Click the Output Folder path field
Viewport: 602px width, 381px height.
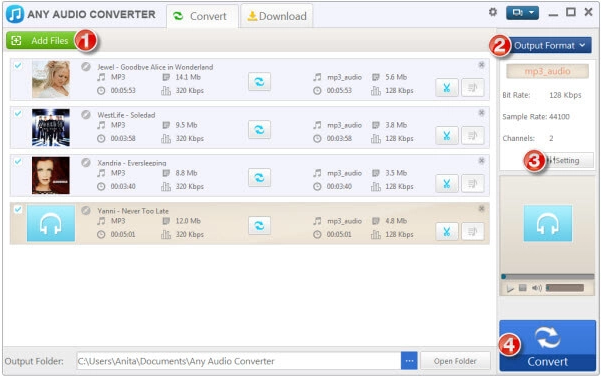tap(239, 361)
